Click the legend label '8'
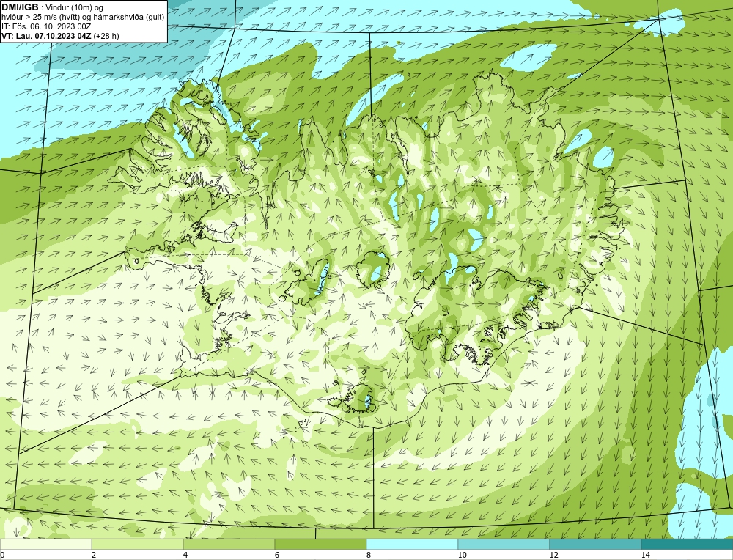The width and height of the screenshot is (733, 560). pos(369,555)
